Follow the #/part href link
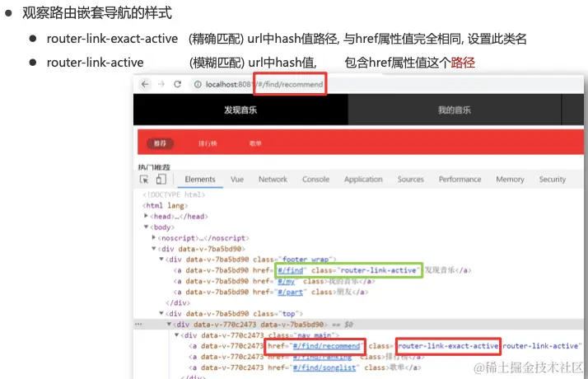Viewport: 588px width, 379px height. [290, 292]
